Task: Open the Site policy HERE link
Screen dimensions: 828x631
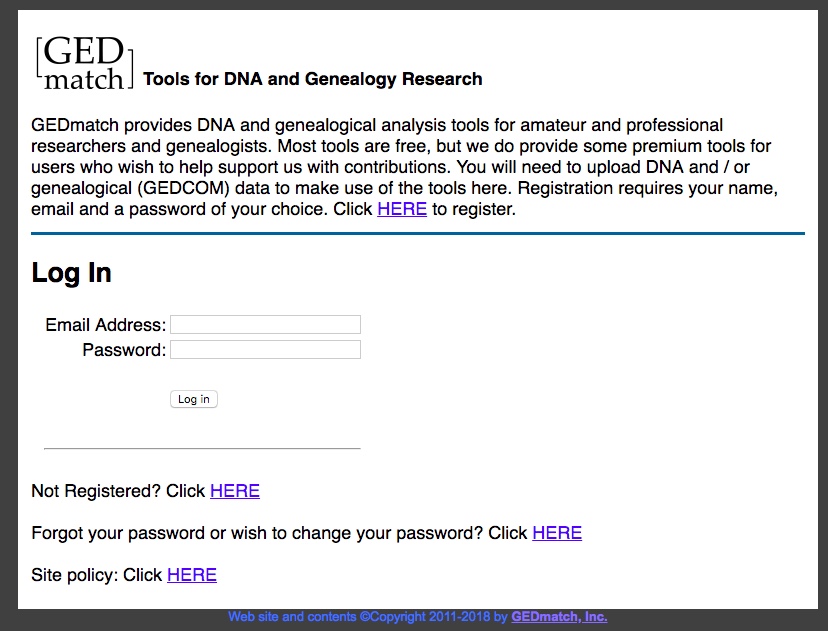Action: 192,575
